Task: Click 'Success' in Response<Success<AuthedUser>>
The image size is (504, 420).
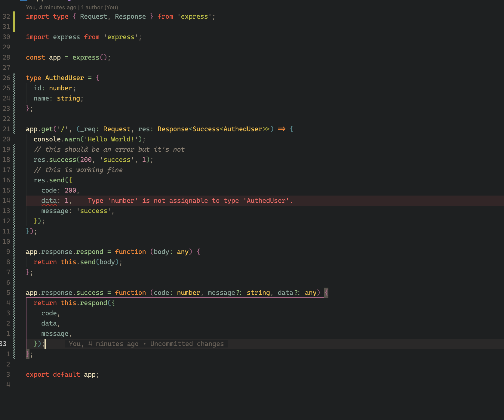Action: tap(206, 129)
